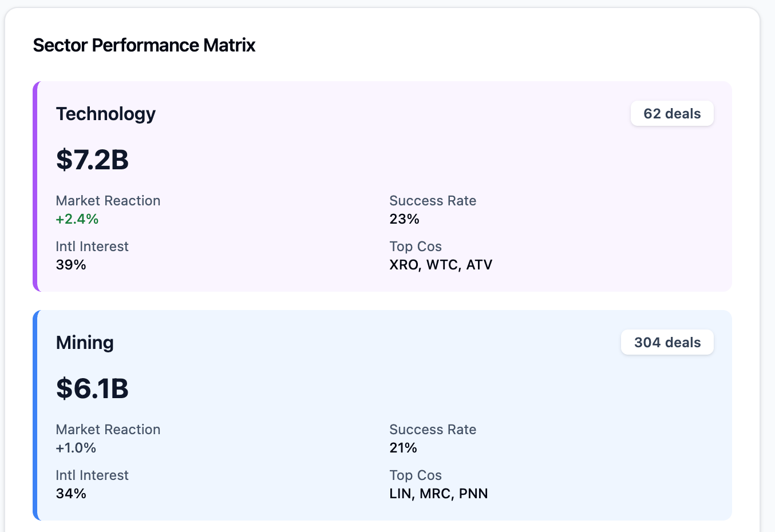
Task: Click the Top Cos label in Mining card
Action: 416,475
